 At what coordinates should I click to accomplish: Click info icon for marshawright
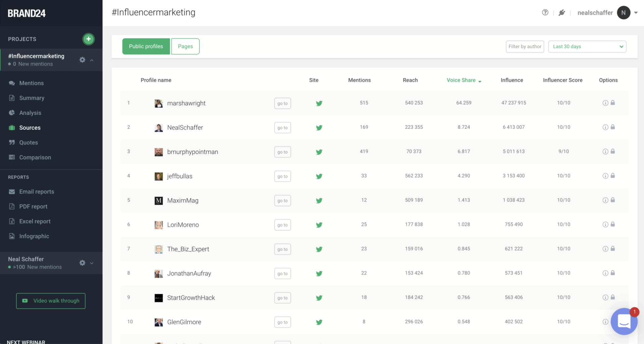coord(605,103)
